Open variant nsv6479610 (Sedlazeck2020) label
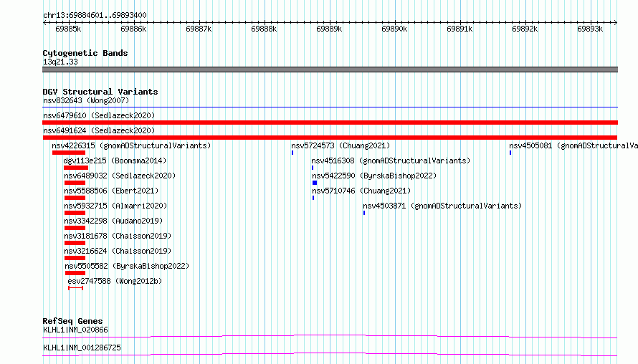Viewport: 638px width, 364px height. tap(99, 115)
